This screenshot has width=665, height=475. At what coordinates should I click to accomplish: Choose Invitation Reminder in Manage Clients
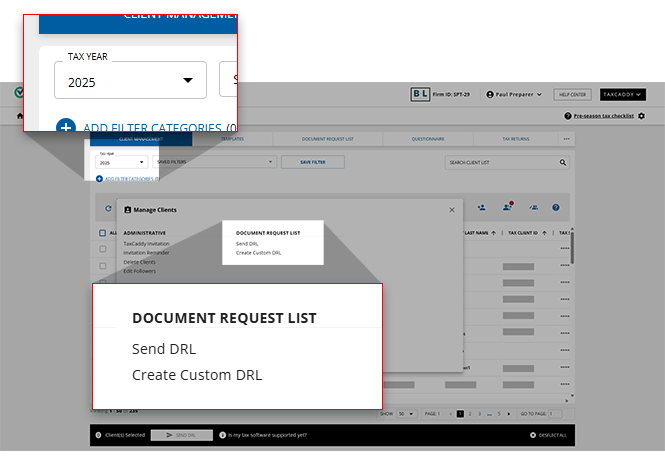(146, 253)
